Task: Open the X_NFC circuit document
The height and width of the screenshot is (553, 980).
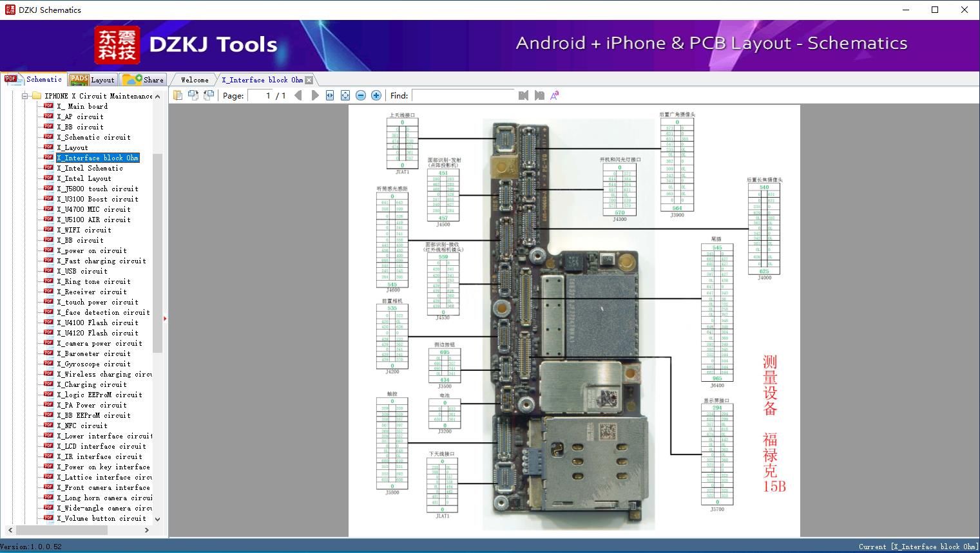Action: point(82,426)
